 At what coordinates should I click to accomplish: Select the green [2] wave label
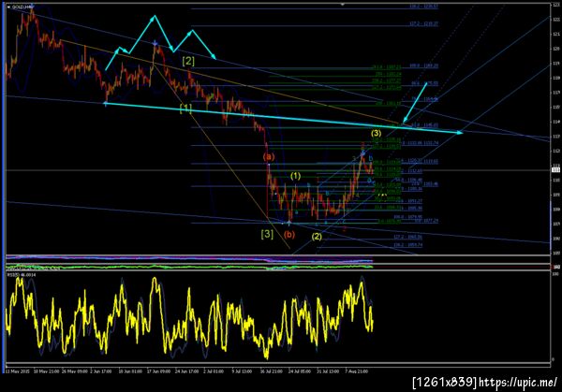click(188, 61)
